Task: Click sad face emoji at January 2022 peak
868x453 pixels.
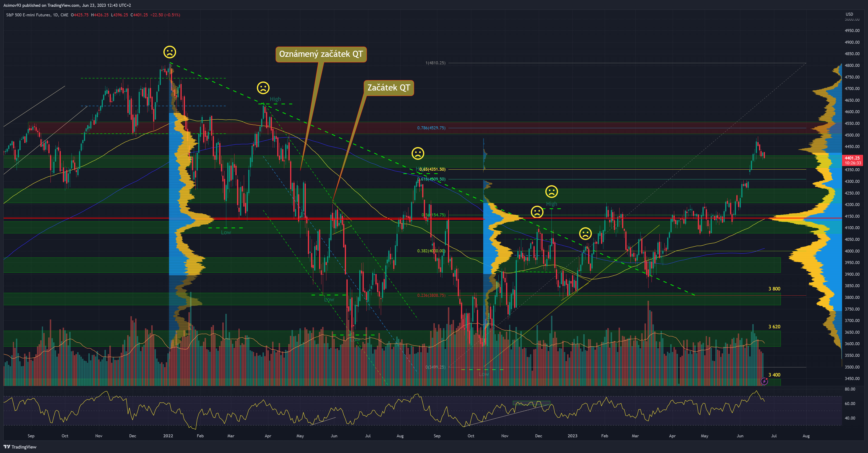Action: [x=169, y=52]
